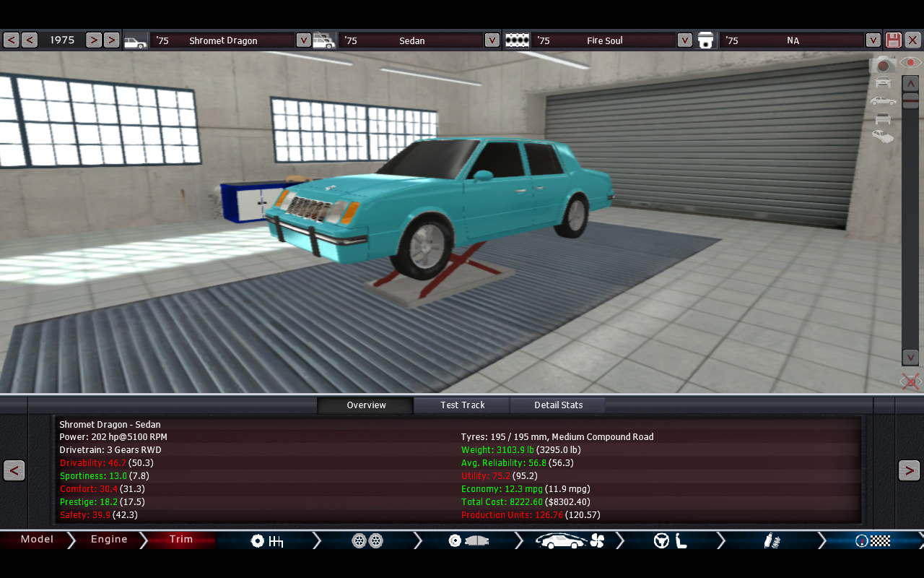924x578 pixels.
Task: Go to the Model stage
Action: click(x=37, y=540)
